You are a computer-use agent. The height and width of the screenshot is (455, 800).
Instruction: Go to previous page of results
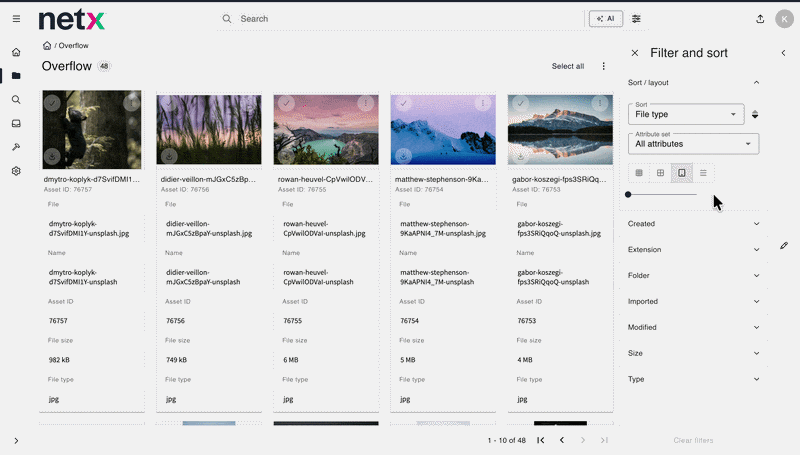click(562, 440)
